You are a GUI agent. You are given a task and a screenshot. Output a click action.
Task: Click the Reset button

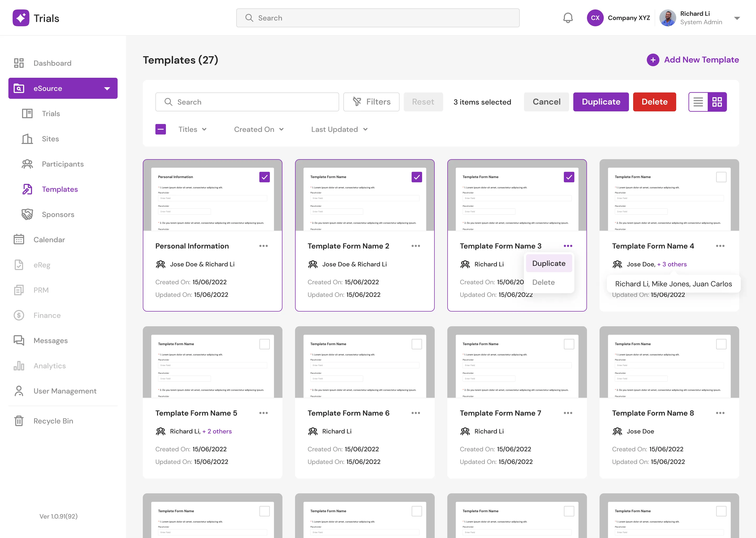[x=423, y=102]
